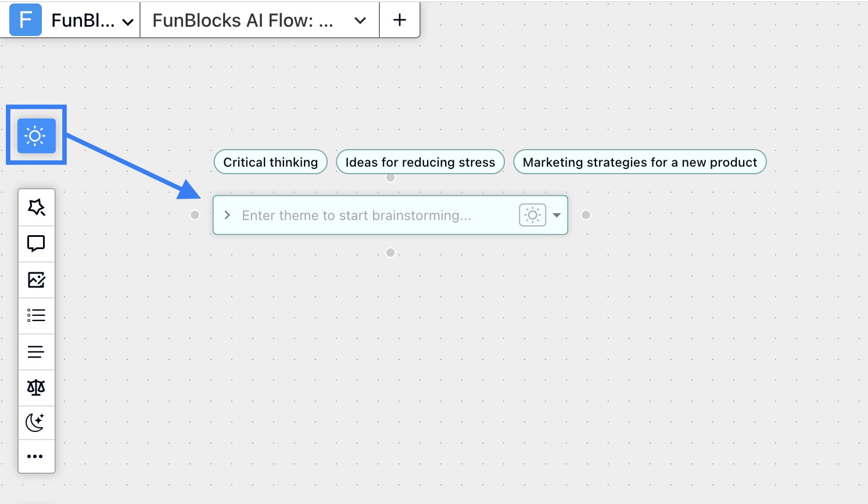
Task: Open more tools via the ellipsis
Action: [x=36, y=456]
